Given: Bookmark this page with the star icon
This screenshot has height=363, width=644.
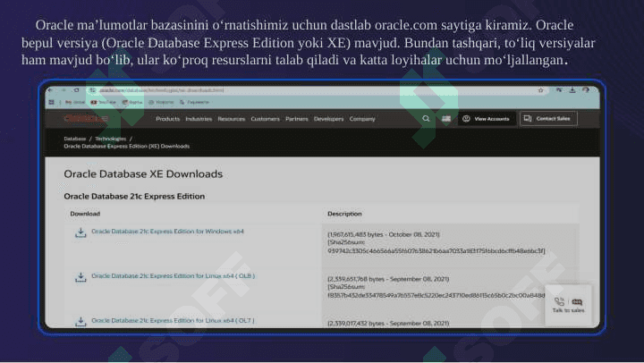Looking at the screenshot, I should (541, 90).
